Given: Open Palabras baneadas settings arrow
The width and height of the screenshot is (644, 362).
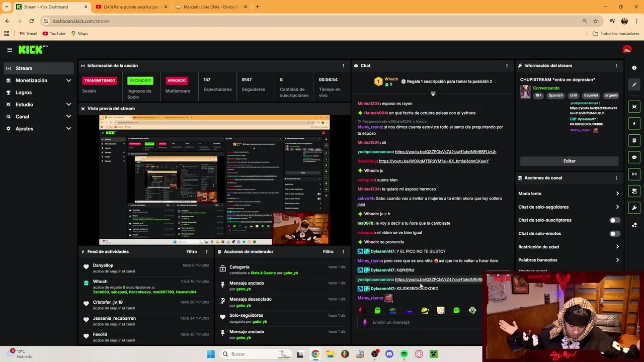Looking at the screenshot, I should point(617,260).
